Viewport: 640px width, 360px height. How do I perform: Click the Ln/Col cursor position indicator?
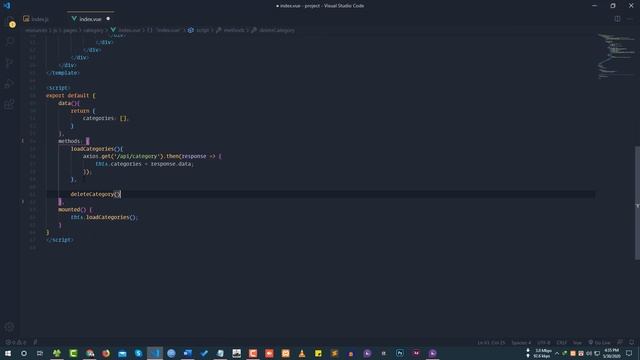click(491, 342)
